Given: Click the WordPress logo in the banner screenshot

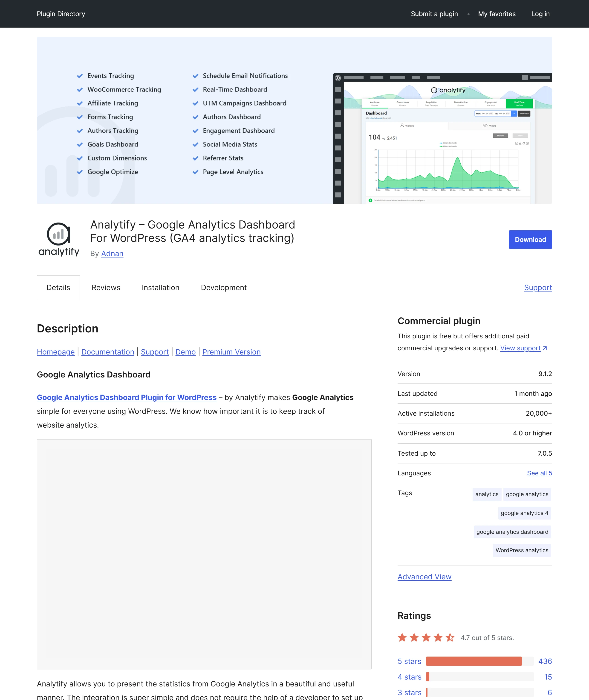Looking at the screenshot, I should [x=338, y=78].
